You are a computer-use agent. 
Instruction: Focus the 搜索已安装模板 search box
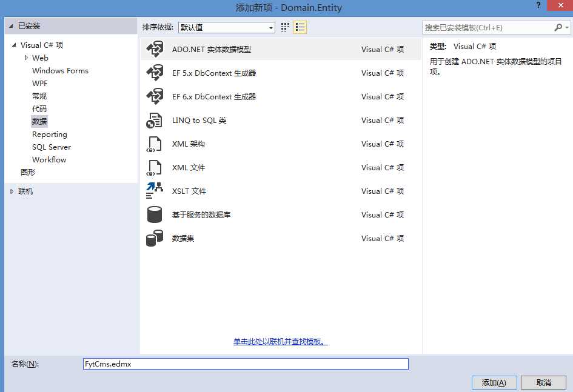(x=489, y=28)
